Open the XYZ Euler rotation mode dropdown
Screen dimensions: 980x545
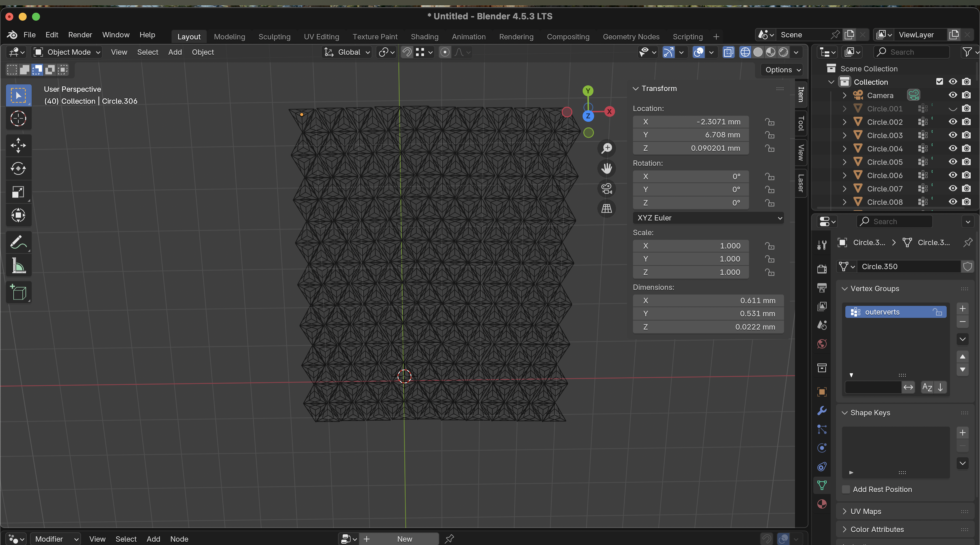click(708, 218)
